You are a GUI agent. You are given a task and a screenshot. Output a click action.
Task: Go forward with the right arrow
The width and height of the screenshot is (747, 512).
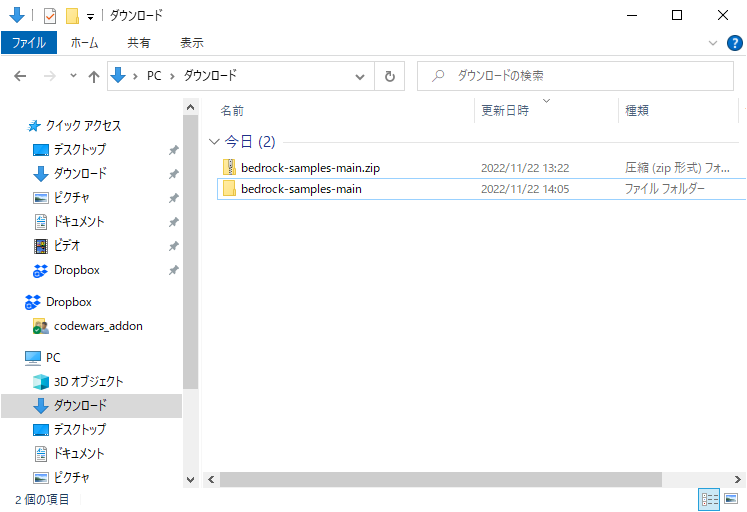(50, 76)
